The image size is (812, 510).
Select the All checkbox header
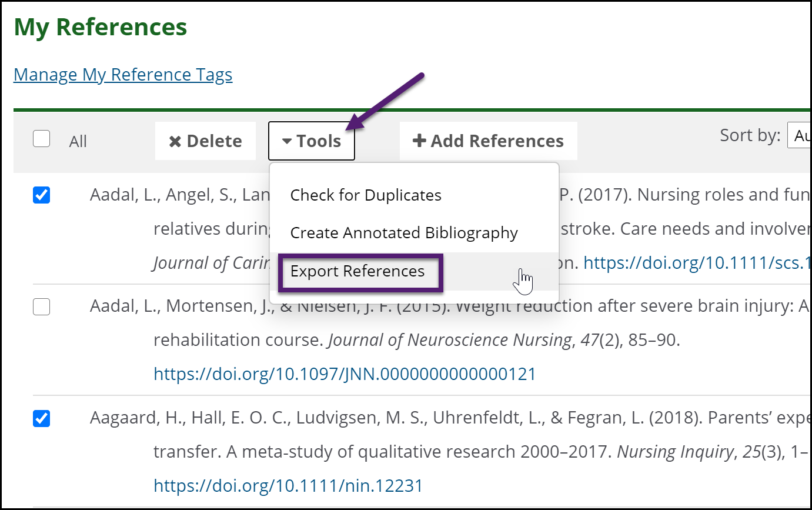[x=41, y=137]
